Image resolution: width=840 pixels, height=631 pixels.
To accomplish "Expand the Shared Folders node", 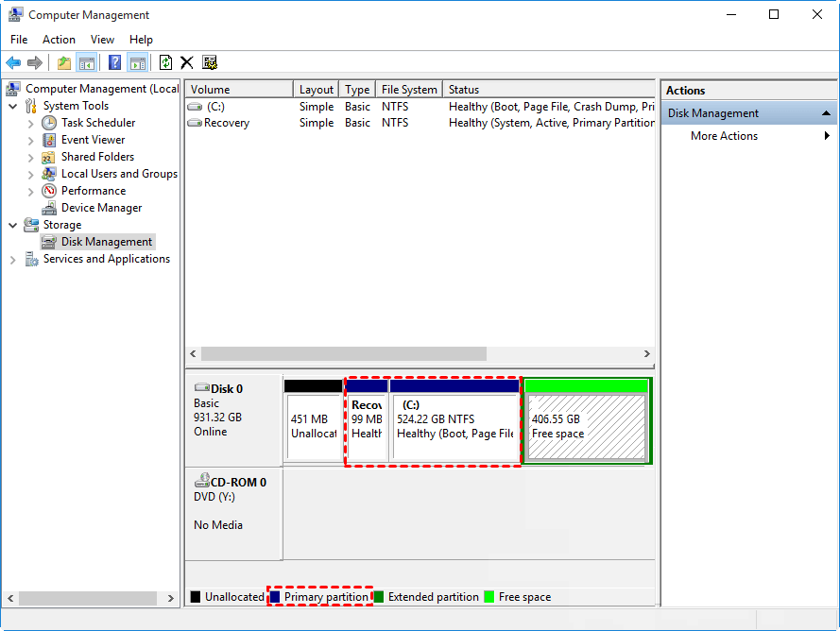I will tap(31, 158).
